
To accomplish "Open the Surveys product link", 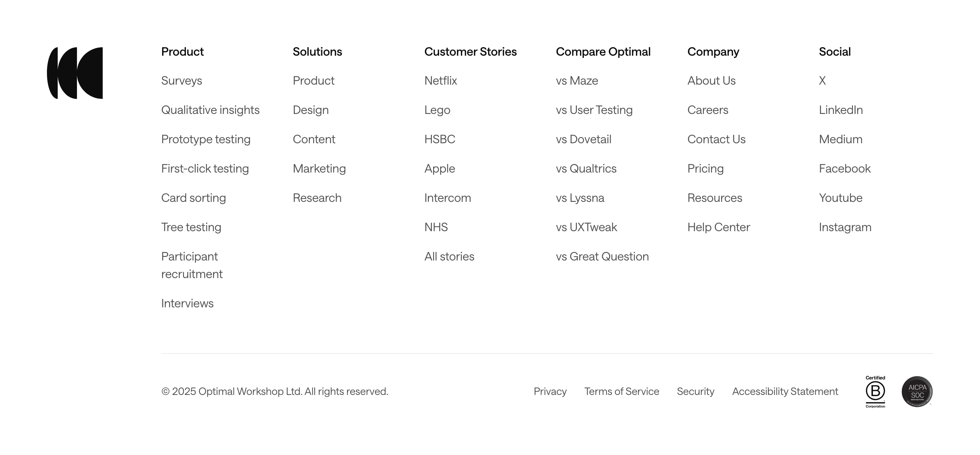I will click(182, 81).
